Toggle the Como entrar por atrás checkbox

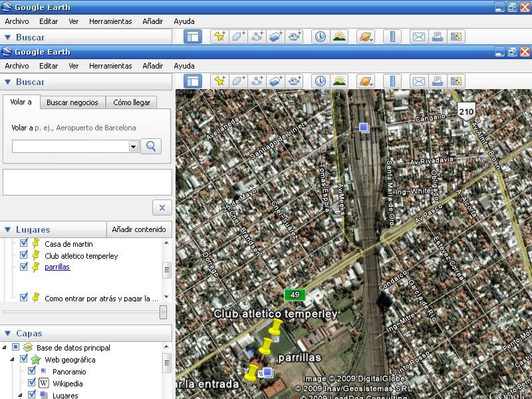tap(24, 297)
